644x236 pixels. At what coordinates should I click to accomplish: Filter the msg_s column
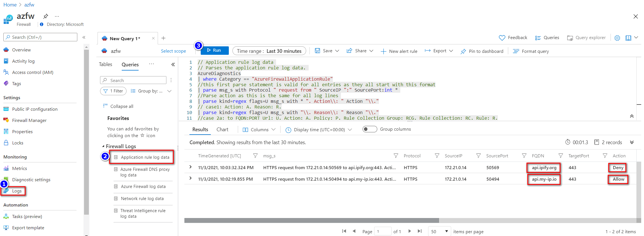(x=396, y=156)
